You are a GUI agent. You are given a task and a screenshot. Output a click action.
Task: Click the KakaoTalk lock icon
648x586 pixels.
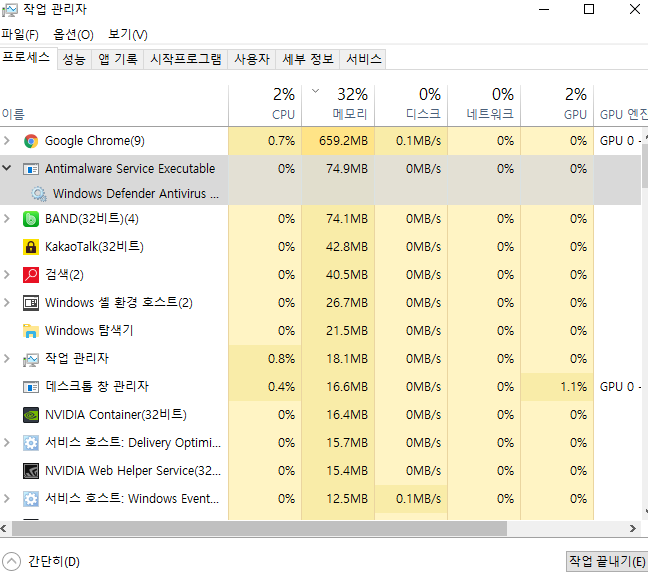pyautogui.click(x=31, y=247)
